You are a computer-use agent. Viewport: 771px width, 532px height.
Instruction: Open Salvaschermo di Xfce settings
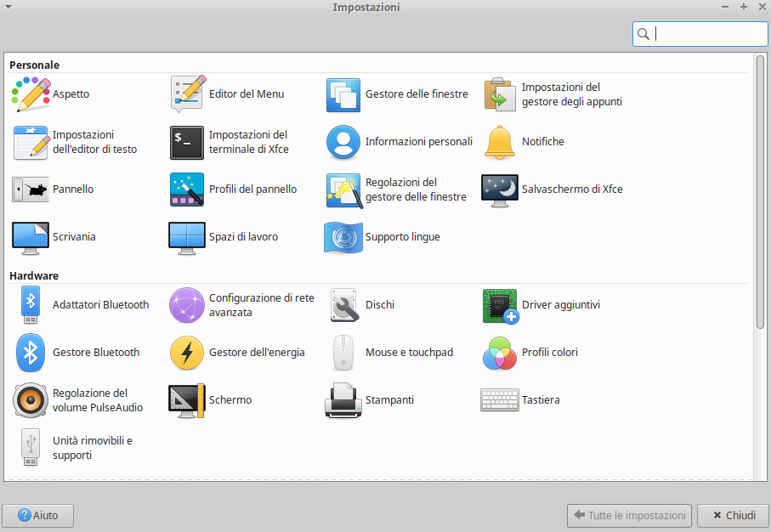click(553, 190)
